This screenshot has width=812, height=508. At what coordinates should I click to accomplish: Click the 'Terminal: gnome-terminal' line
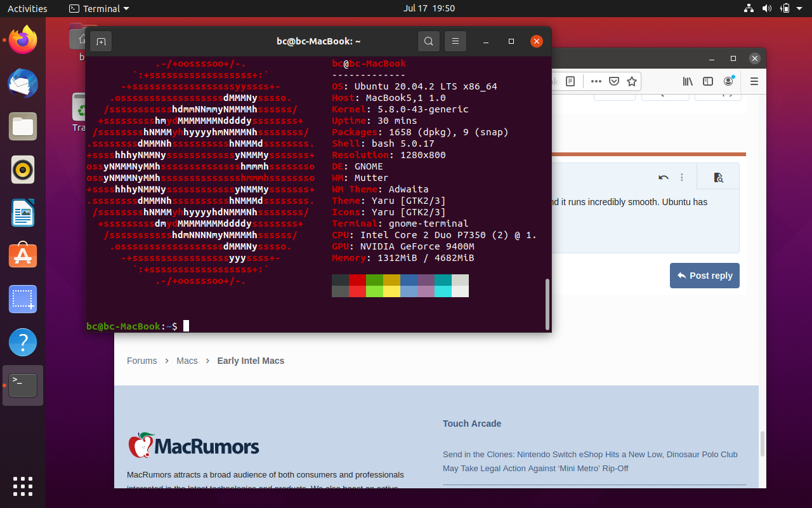click(x=400, y=224)
